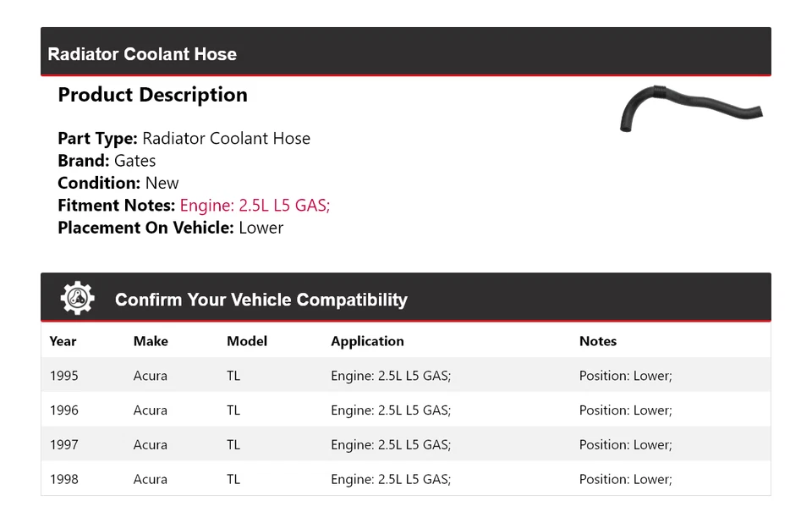Image resolution: width=812 pixels, height=523 pixels.
Task: Click the Placement On Vehicle label
Action: tap(145, 228)
